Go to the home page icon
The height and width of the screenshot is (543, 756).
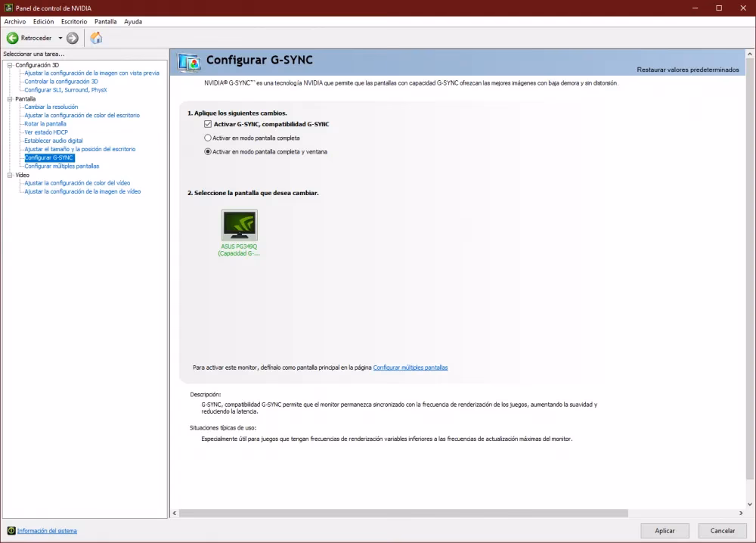pyautogui.click(x=97, y=38)
